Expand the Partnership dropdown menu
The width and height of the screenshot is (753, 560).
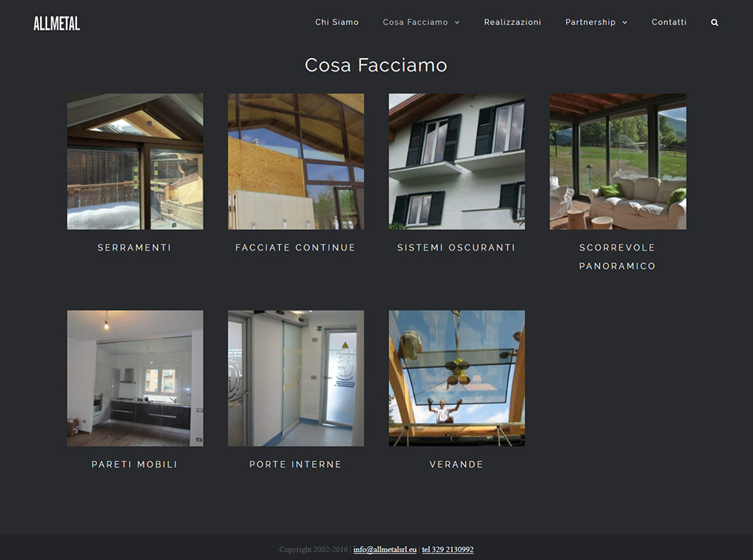coord(590,22)
